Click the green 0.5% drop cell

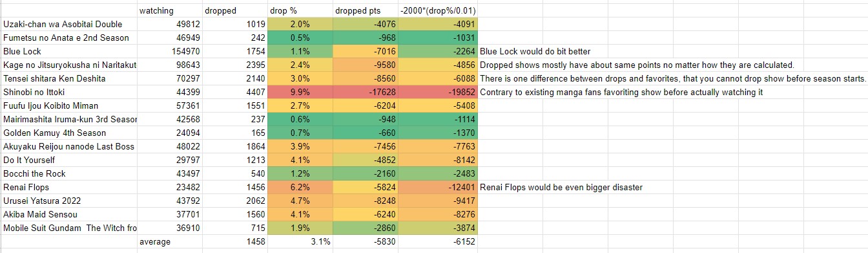(300, 38)
